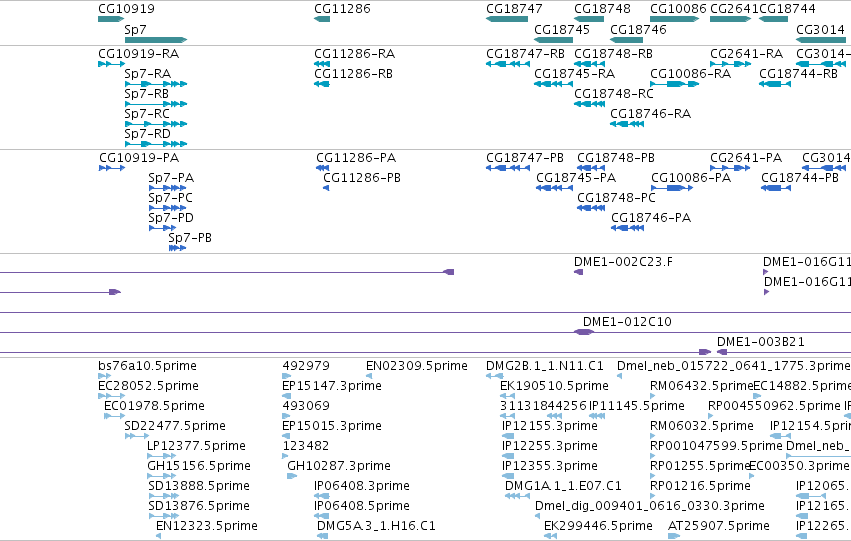Select protein Sp7-PA

[171, 178]
